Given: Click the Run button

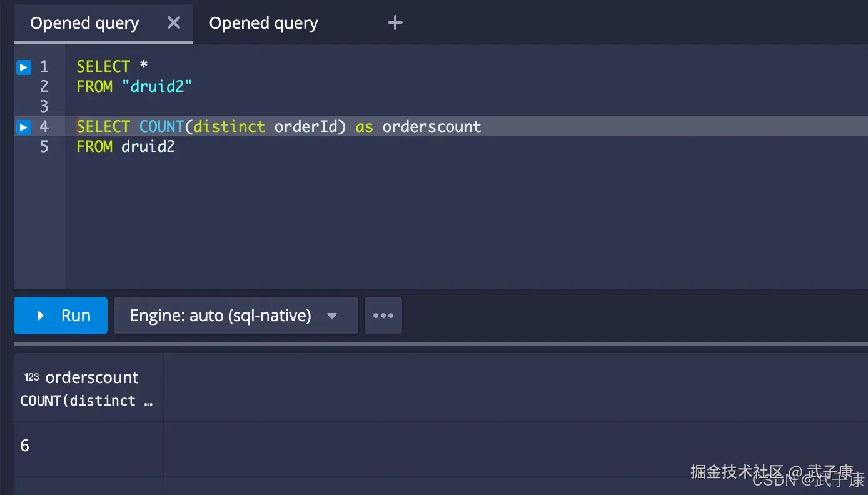Looking at the screenshot, I should 60,315.
